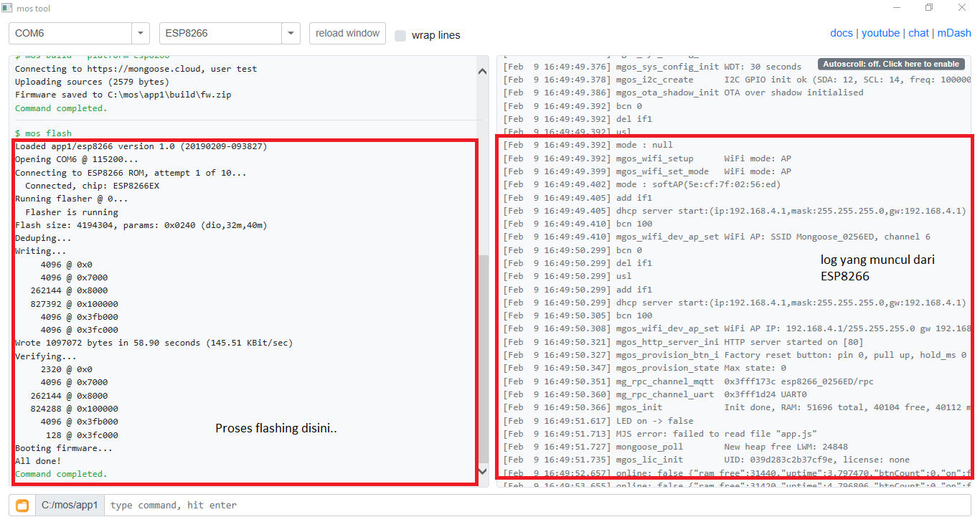980x522 pixels.
Task: Click the orange folder icon beside the path
Action: tap(22, 506)
